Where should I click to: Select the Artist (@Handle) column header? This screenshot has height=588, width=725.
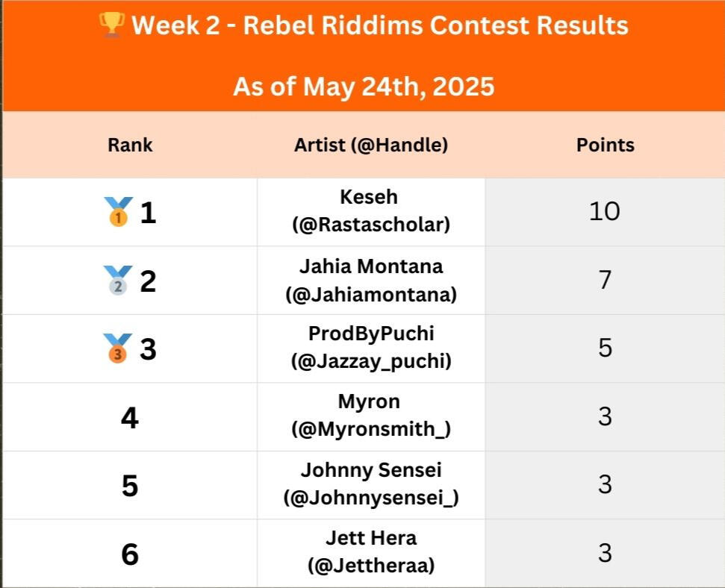pos(371,145)
